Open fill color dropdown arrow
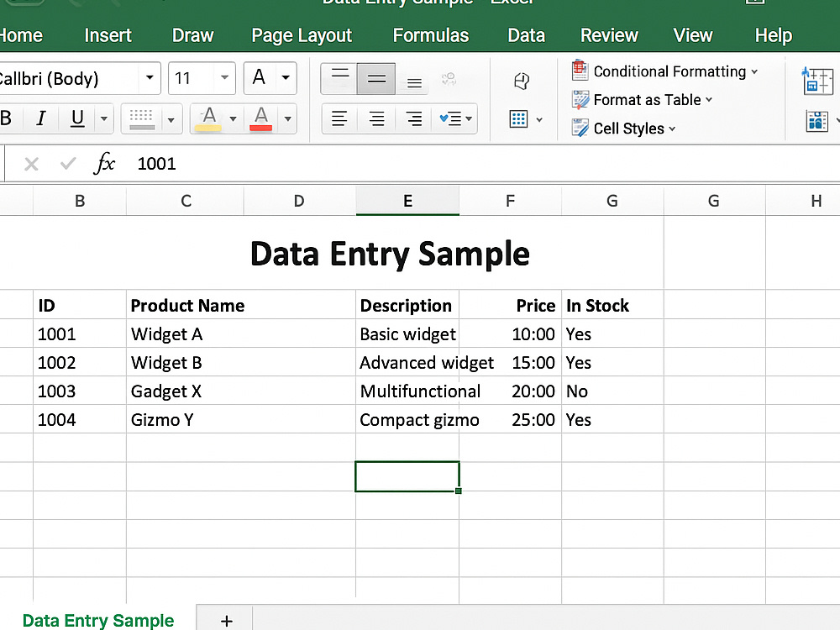 click(233, 118)
